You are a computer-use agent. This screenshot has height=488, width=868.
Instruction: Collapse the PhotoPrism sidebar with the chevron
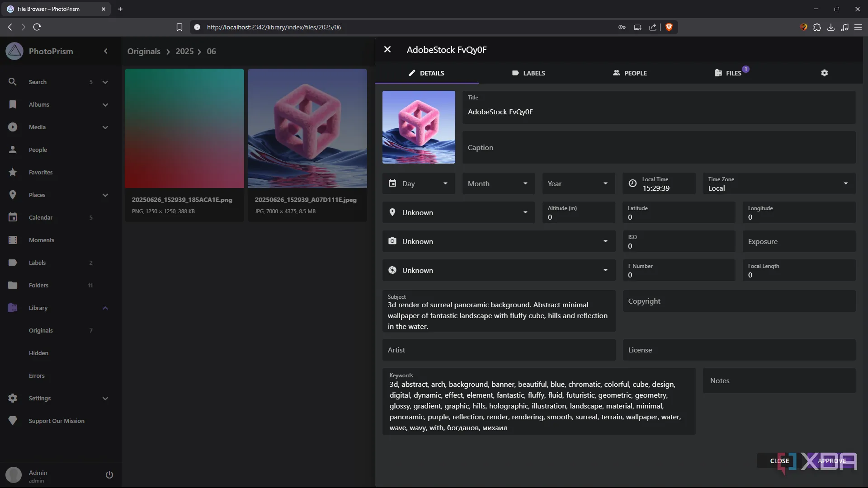click(106, 51)
